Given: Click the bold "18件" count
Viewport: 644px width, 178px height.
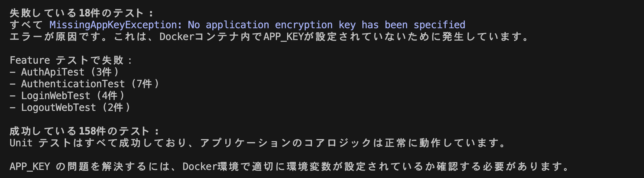Looking at the screenshot, I should 89,13.
